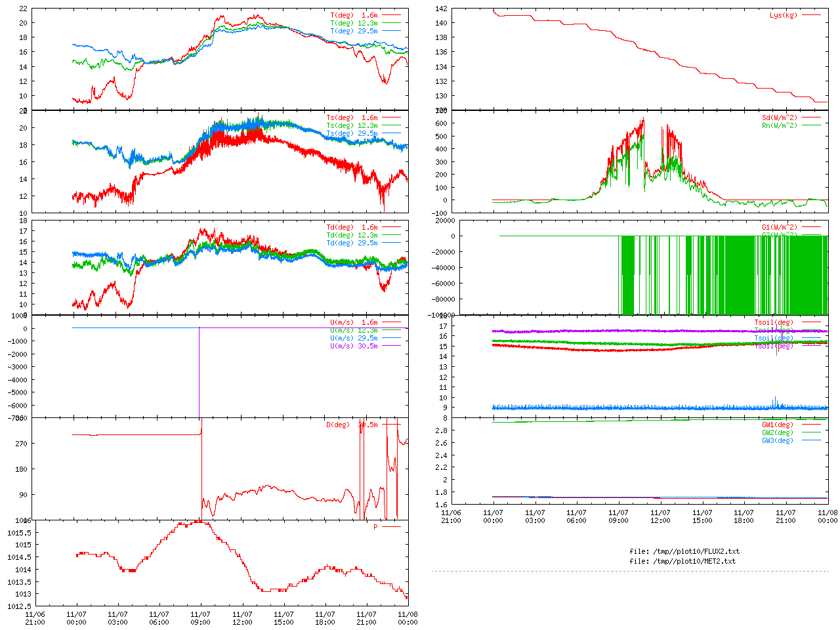Pick the 'Td(deg) 12.3m' legend text
Image resolution: width=840 pixels, height=630 pixels.
tap(352, 235)
